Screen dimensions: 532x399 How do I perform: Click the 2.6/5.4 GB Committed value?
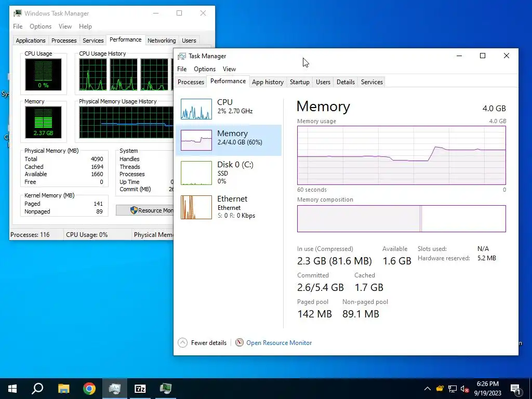(x=320, y=287)
